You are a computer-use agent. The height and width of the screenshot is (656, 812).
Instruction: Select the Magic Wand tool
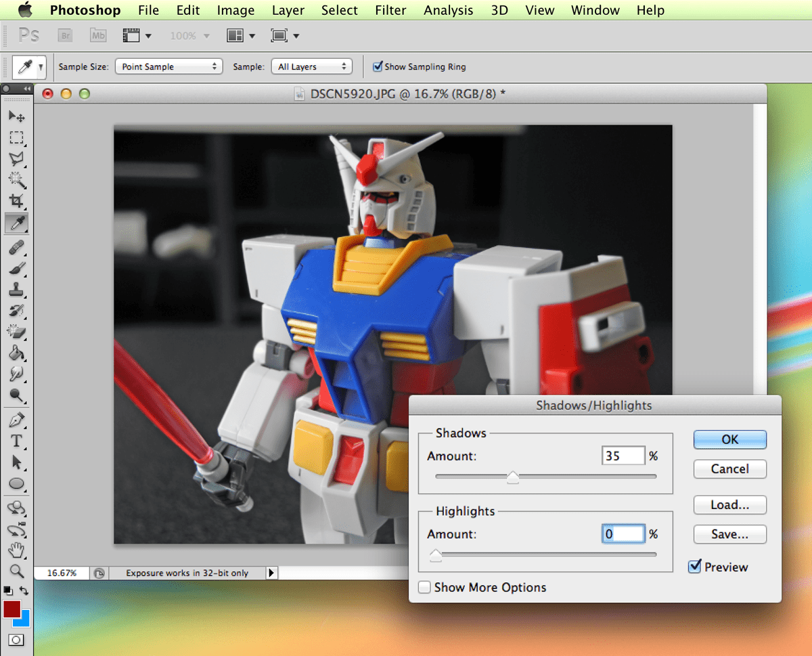coord(16,179)
